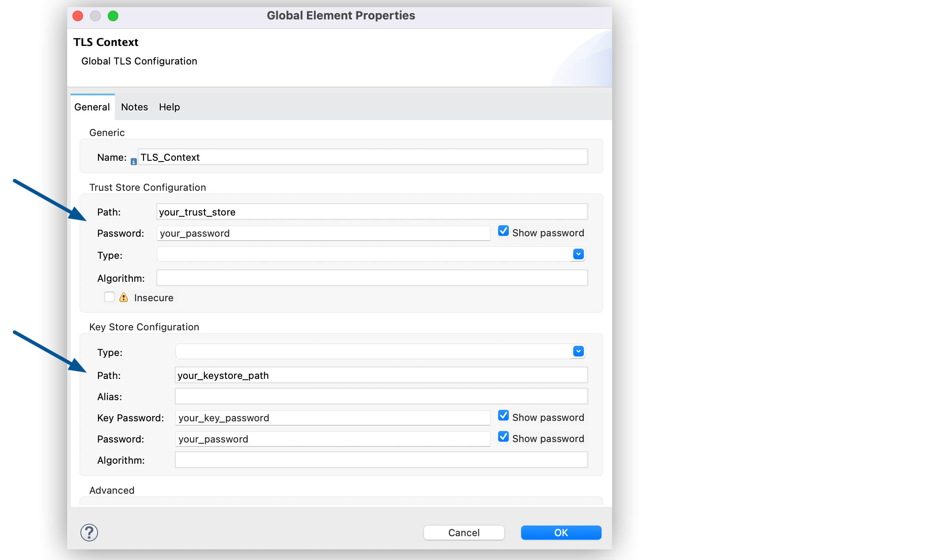Click the red close window button
This screenshot has height=560, width=946.
(x=78, y=16)
